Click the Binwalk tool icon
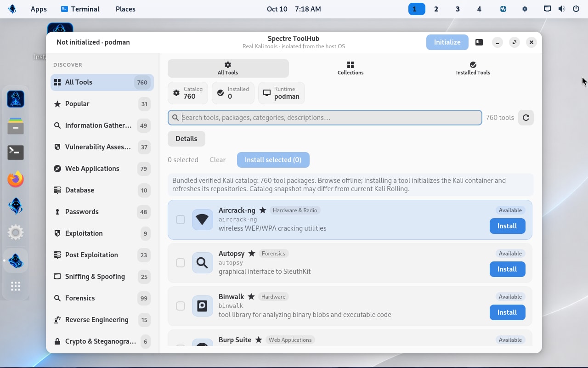 (202, 306)
